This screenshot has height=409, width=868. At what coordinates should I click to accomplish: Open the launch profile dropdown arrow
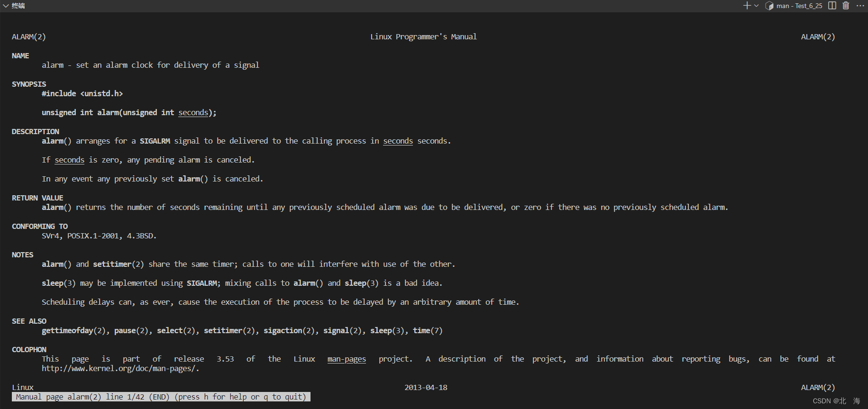[x=756, y=6]
